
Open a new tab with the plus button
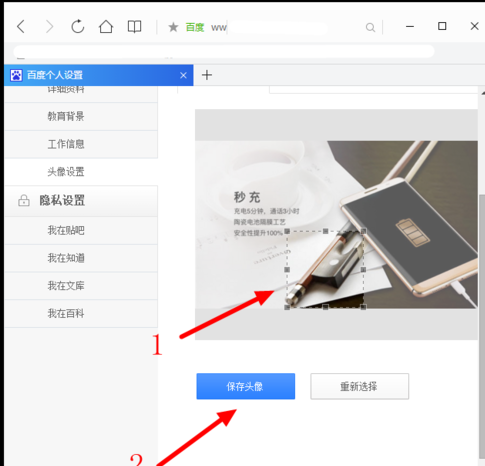(x=207, y=75)
